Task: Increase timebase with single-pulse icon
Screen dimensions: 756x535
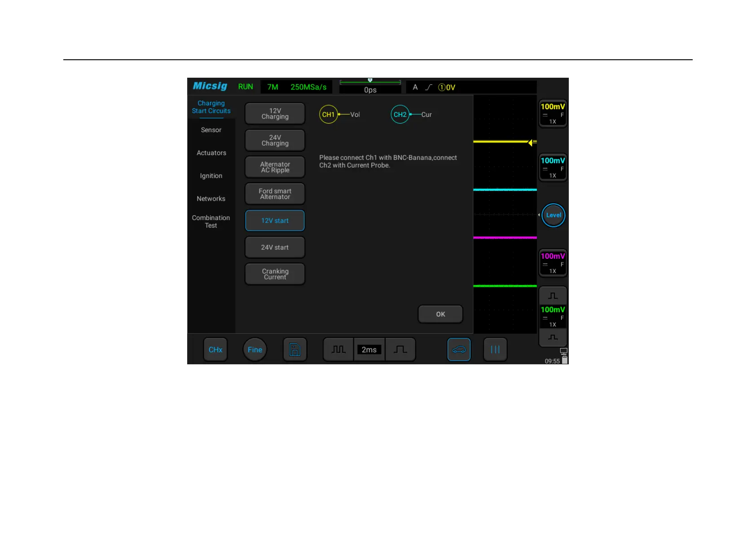Action: [x=400, y=349]
